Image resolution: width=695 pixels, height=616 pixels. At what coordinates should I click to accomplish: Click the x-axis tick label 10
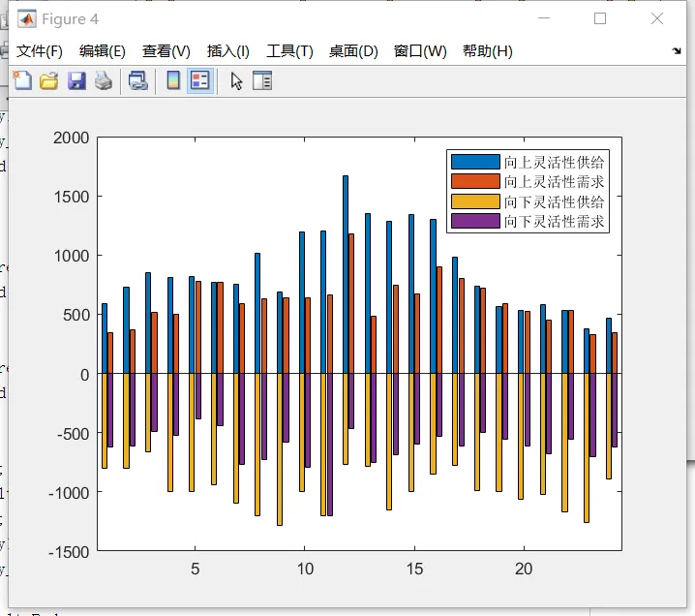[x=305, y=569]
